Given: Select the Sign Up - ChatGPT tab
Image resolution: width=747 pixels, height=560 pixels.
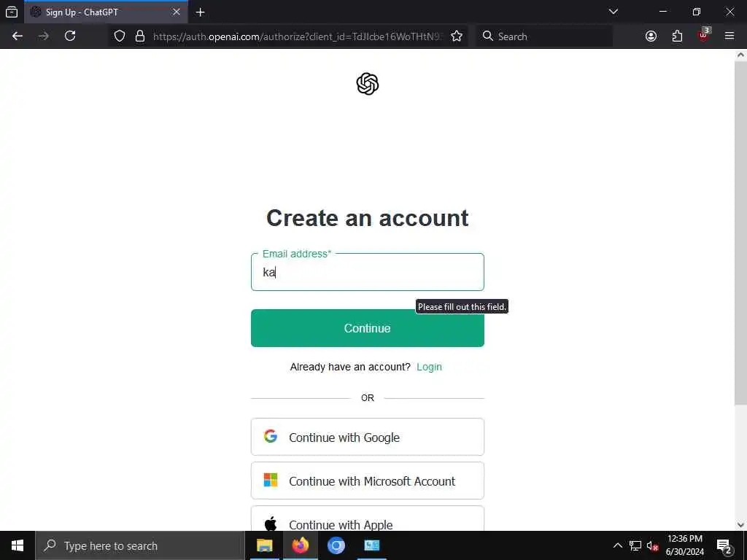Looking at the screenshot, I should coord(106,12).
